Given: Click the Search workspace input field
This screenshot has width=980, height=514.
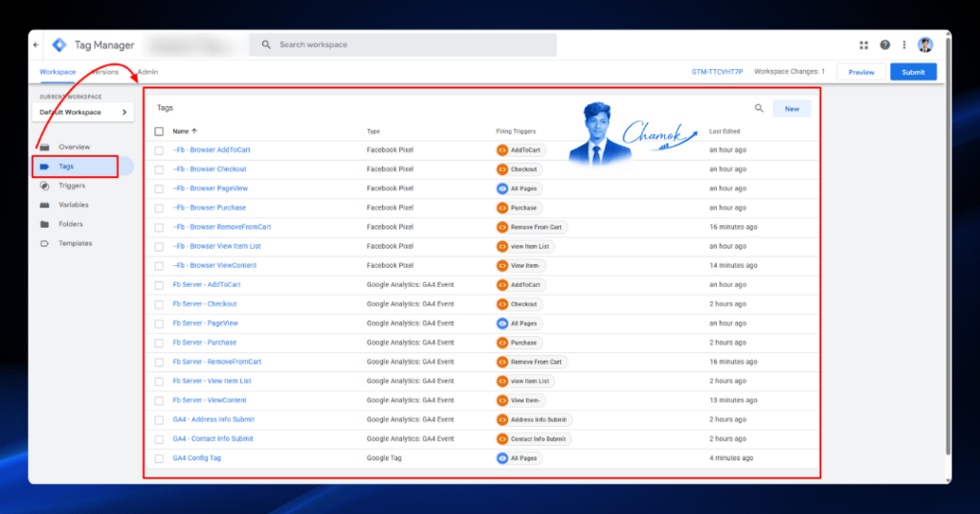Looking at the screenshot, I should pos(403,45).
